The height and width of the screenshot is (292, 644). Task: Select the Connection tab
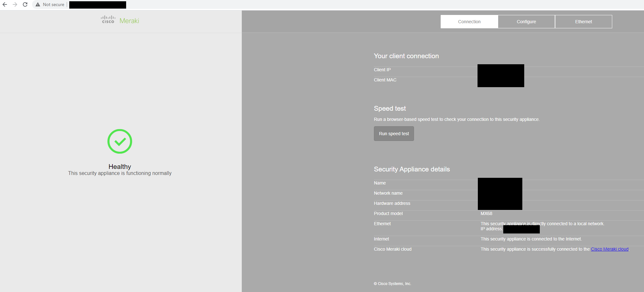click(469, 21)
